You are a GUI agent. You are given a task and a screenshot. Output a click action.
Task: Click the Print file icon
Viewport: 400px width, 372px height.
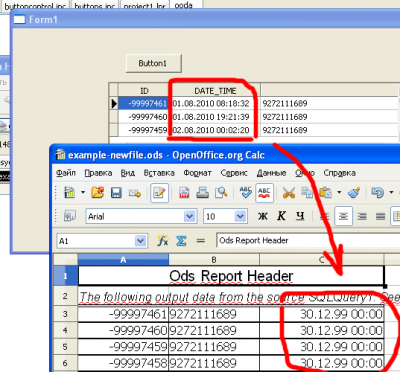coord(203,193)
